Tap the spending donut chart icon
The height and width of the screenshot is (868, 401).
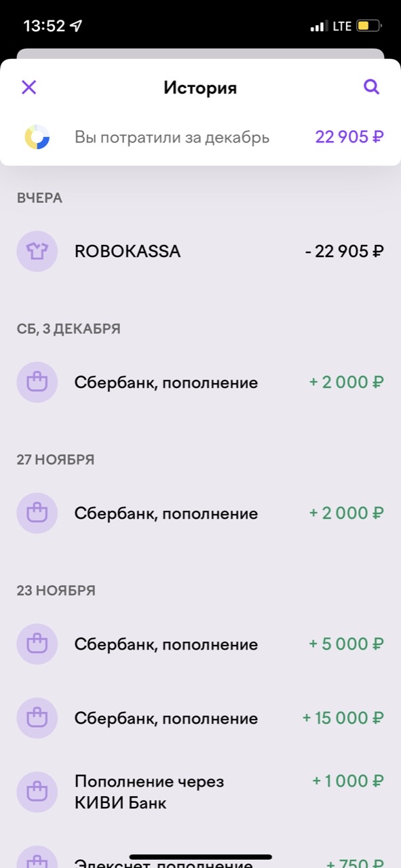pos(37,137)
